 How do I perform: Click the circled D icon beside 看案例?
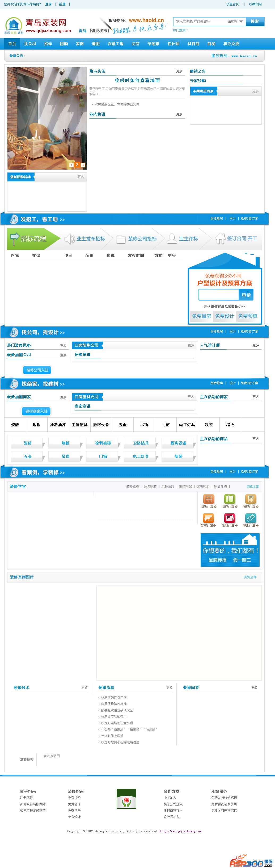[14, 472]
